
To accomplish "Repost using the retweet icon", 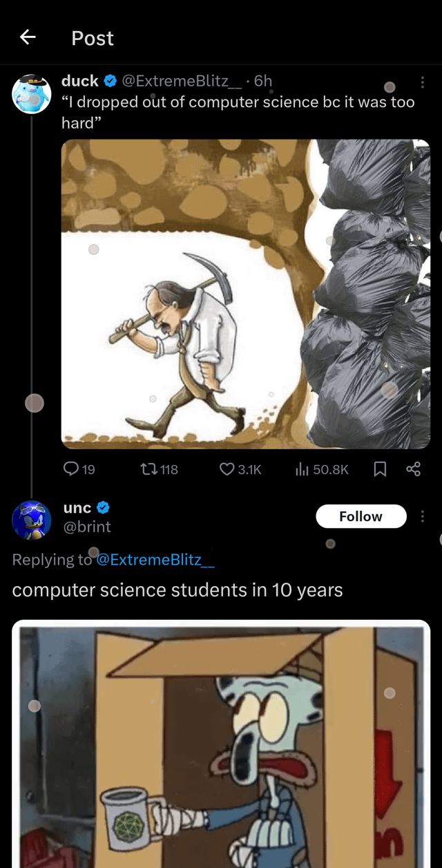I will coord(148,469).
